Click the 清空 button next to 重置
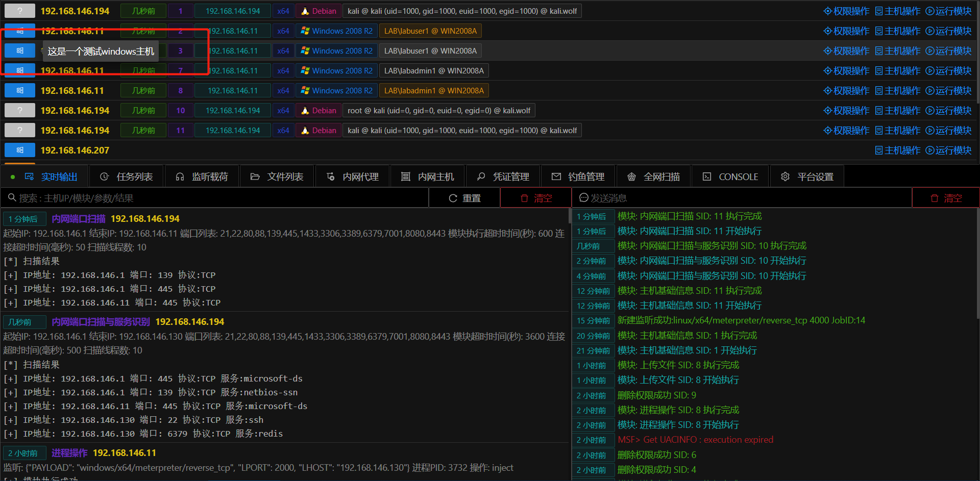The width and height of the screenshot is (980, 481). (536, 198)
